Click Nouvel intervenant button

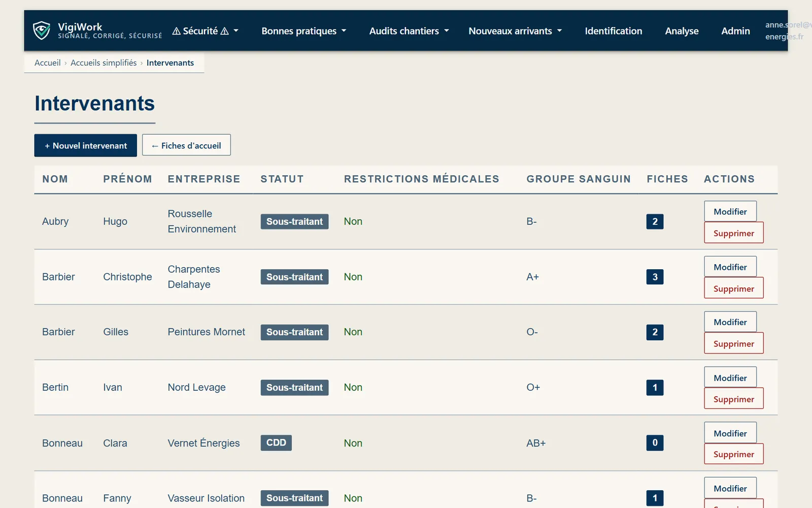(x=85, y=145)
